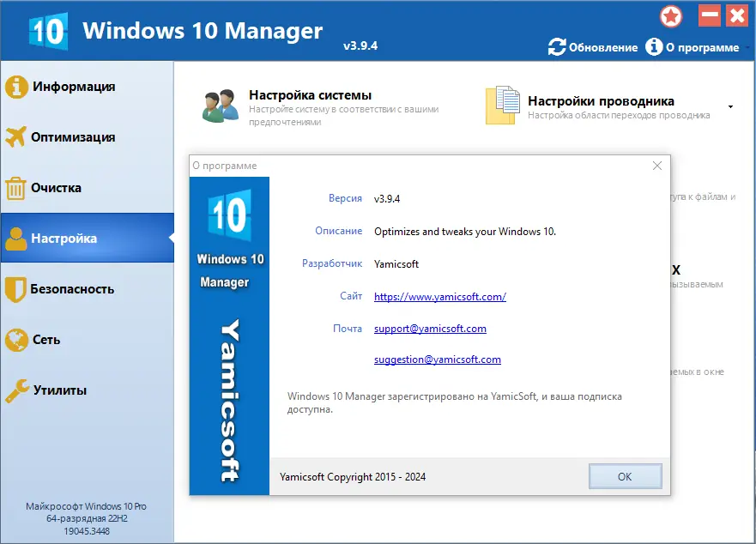
Task: Click the Обновление label in the header
Action: 603,47
